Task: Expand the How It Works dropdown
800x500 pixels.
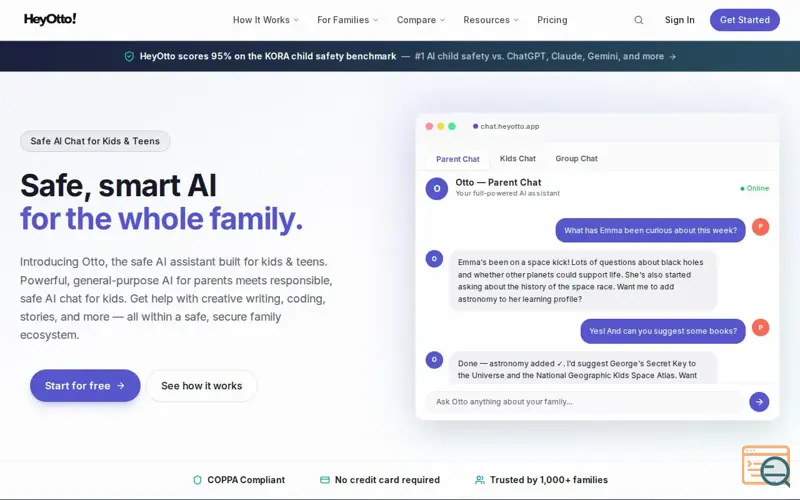Action: pos(265,20)
